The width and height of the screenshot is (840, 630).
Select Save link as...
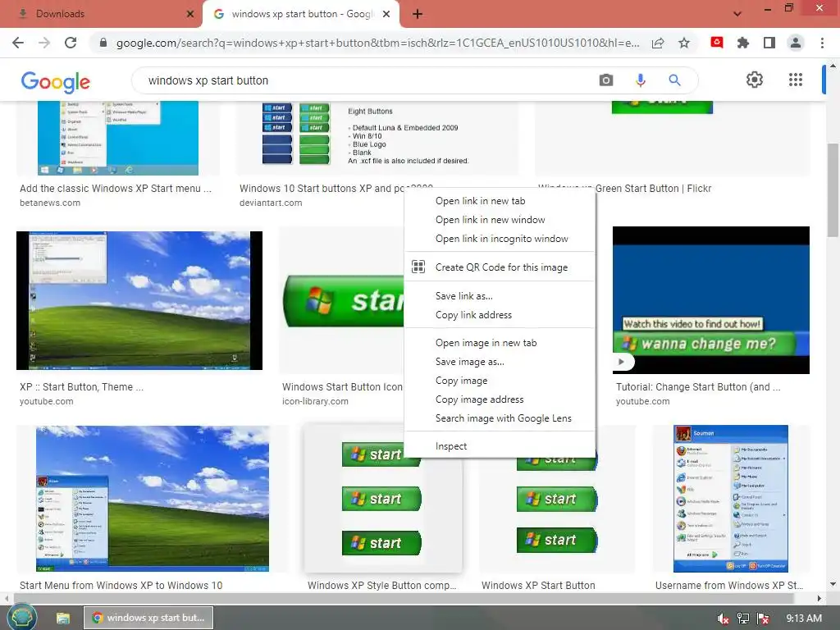pyautogui.click(x=500, y=295)
